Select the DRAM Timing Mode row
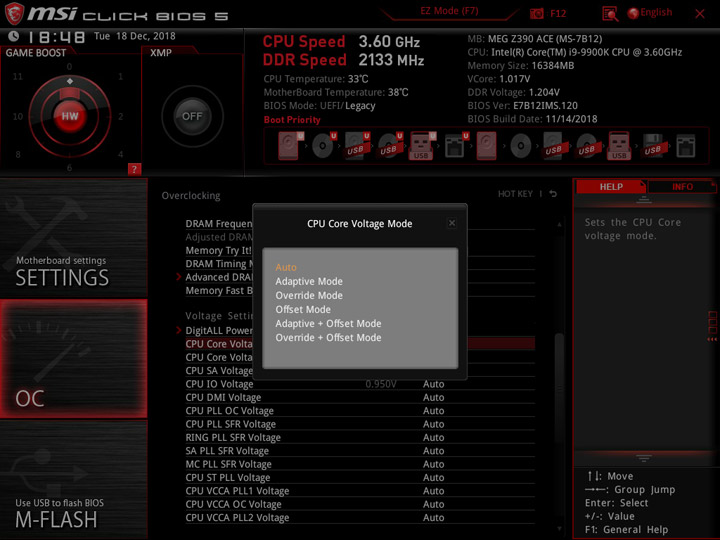The image size is (720, 540). (x=360, y=264)
